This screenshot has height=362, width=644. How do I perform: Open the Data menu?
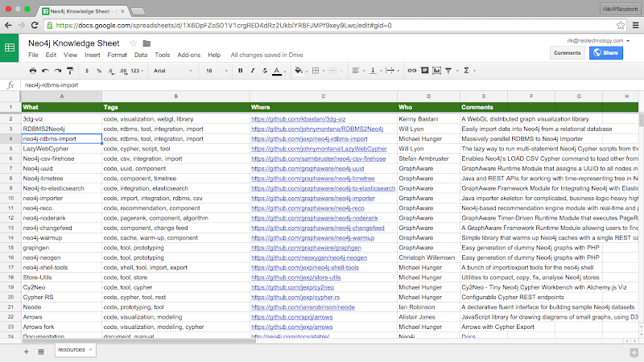tap(141, 55)
